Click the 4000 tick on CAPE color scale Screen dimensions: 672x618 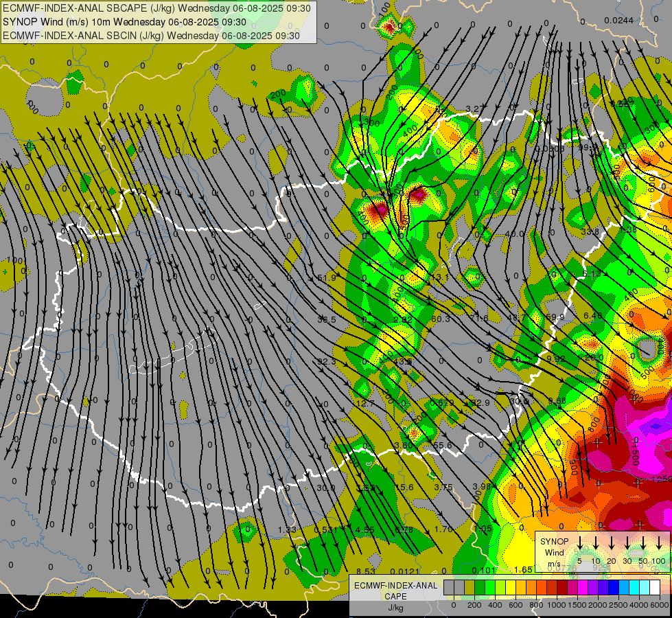click(x=639, y=605)
